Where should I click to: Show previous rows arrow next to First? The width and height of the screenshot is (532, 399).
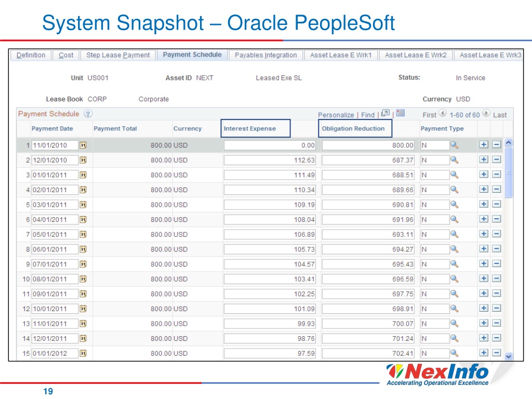(443, 113)
